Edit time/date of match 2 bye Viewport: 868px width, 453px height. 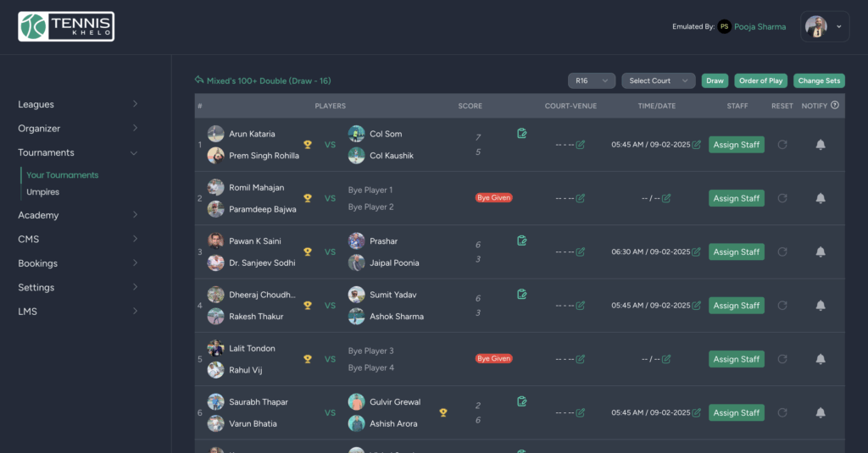(x=666, y=198)
